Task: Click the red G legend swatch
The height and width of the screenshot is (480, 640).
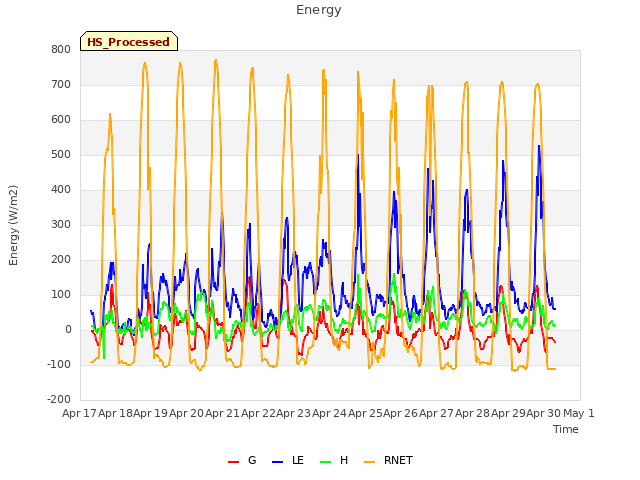Action: click(233, 462)
